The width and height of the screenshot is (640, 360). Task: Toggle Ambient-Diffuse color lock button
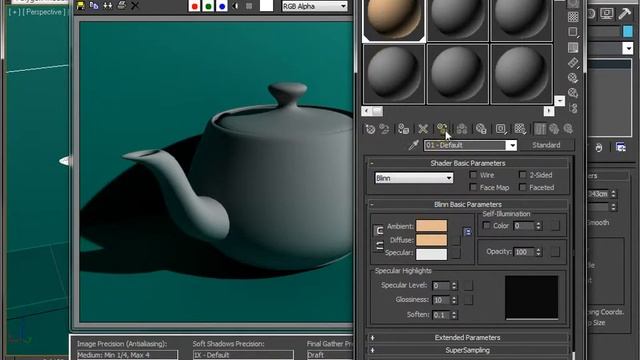coord(379,231)
